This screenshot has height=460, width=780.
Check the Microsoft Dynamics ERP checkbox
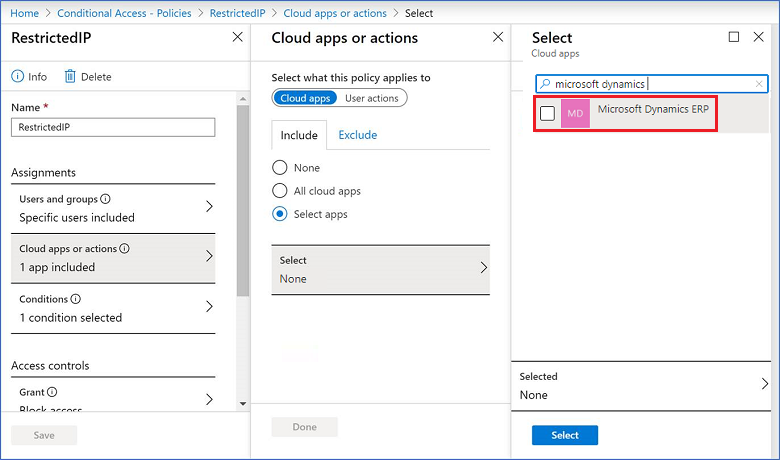tap(547, 114)
